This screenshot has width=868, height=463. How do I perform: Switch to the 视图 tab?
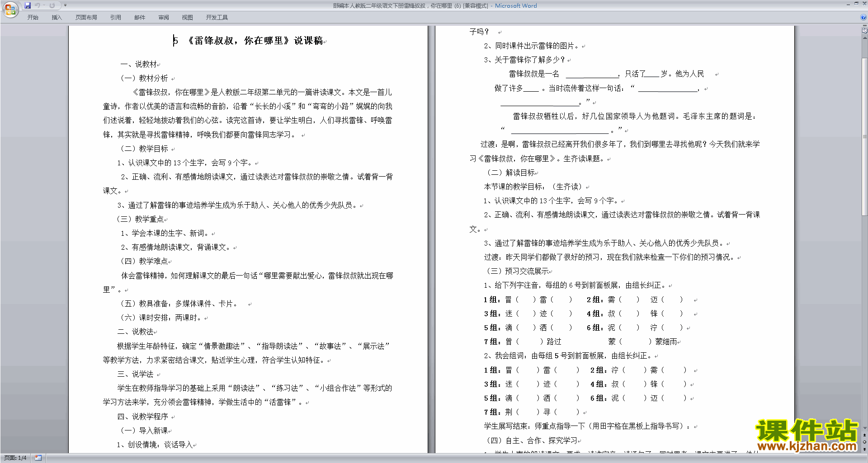187,17
